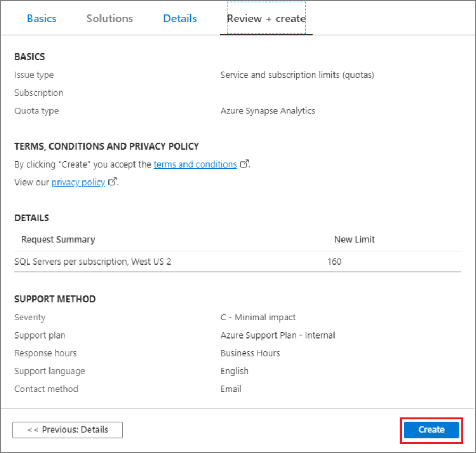The height and width of the screenshot is (453, 476).
Task: Select the SQL Servers per subscription row
Action: pyautogui.click(x=93, y=261)
